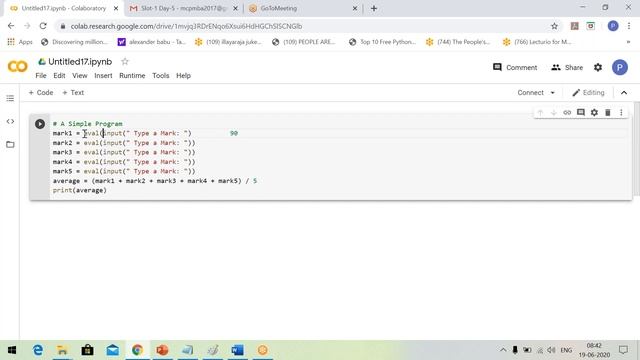Move cell down arrow
The width and height of the screenshot is (640, 360).
coord(554,113)
